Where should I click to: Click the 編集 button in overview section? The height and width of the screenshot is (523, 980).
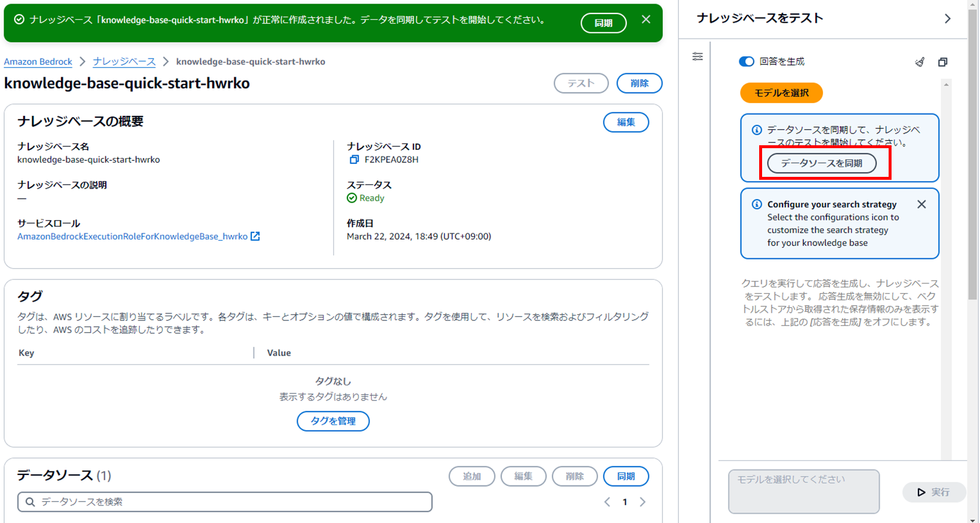tap(626, 122)
